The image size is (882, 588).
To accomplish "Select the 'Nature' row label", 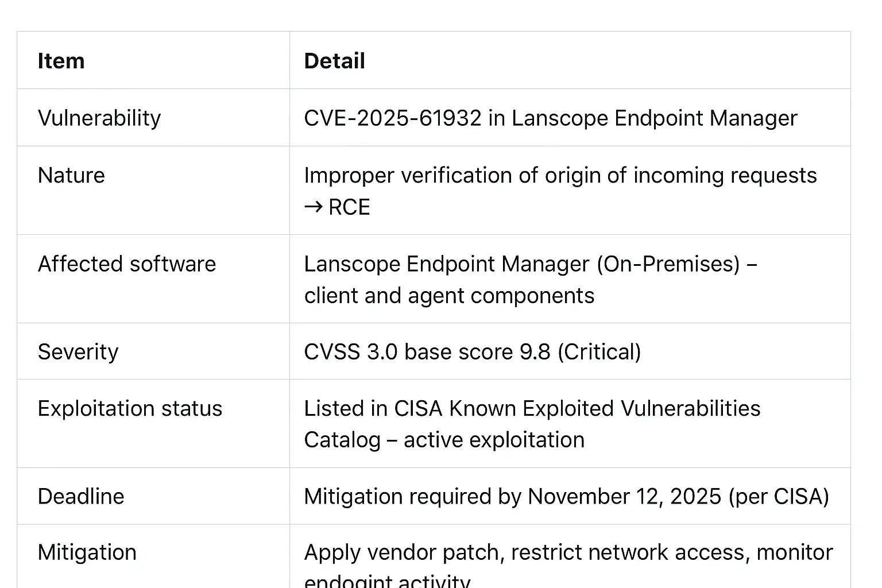I will (71, 176).
